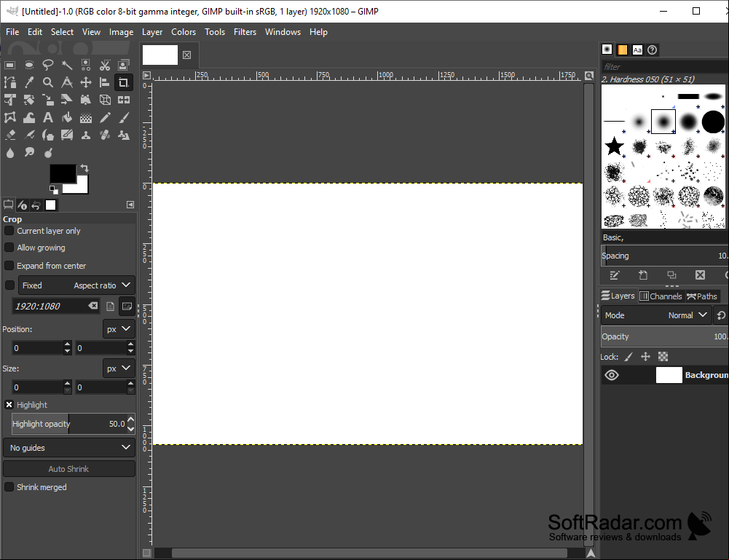Check the Allow growing option
This screenshot has height=560, width=729.
coord(9,248)
